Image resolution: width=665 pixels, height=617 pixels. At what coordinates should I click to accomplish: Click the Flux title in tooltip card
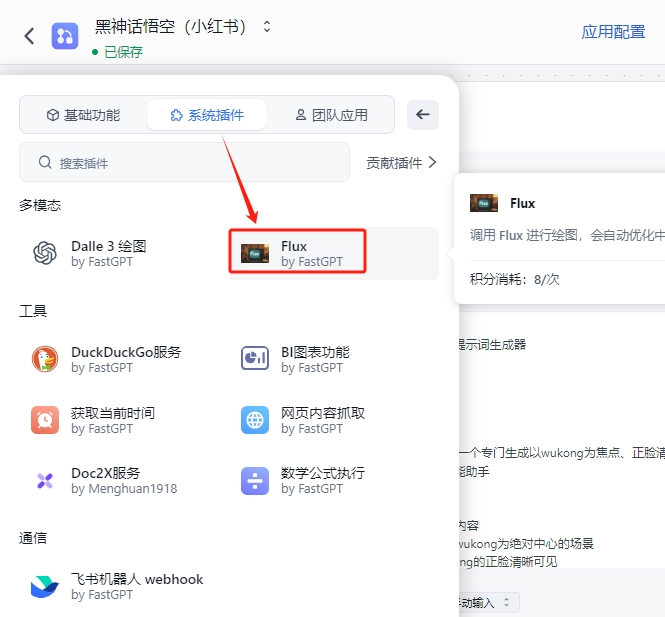(522, 204)
